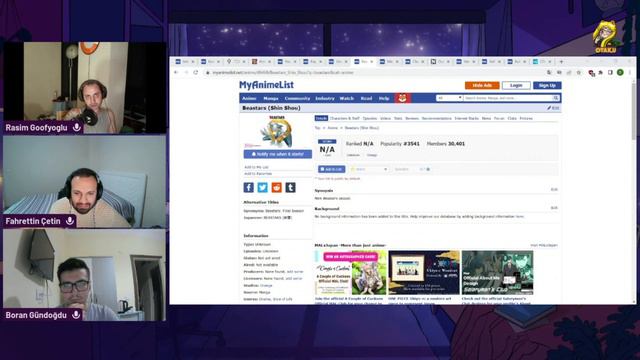The height and width of the screenshot is (360, 640).
Task: Open the red mascot icon in navbar
Action: pyautogui.click(x=402, y=98)
